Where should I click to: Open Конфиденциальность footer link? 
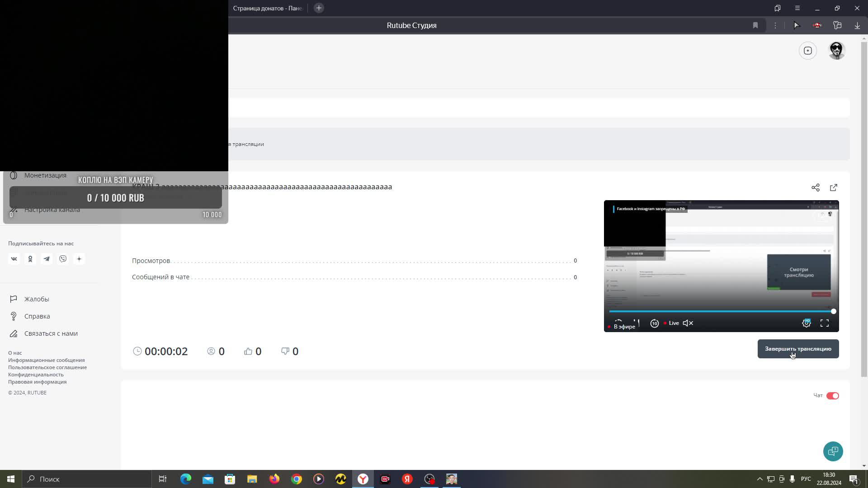pos(36,375)
